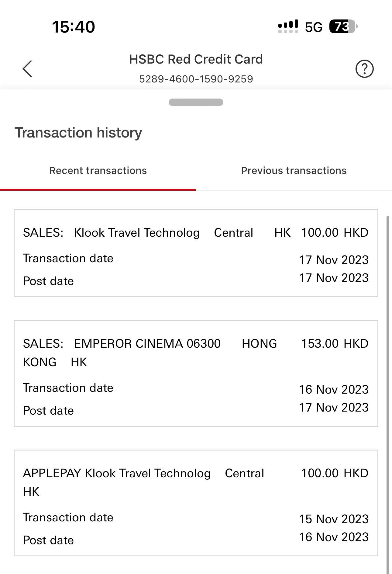392x574 pixels.
Task: Tap the grey sheet drag handle
Action: click(x=196, y=102)
